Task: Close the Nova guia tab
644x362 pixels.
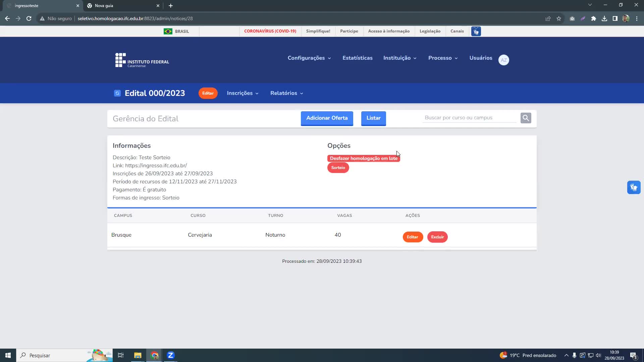Action: click(x=158, y=6)
